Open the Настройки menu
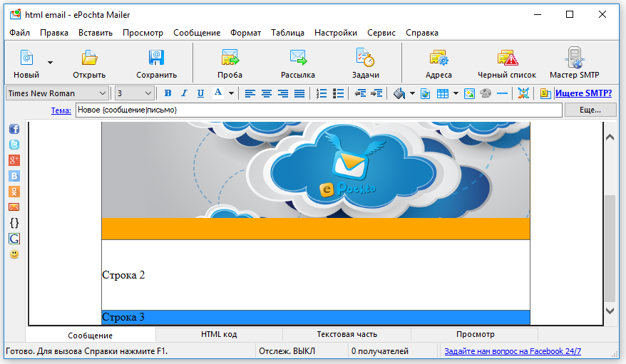Screen dimensions: 626x364 (x=336, y=33)
